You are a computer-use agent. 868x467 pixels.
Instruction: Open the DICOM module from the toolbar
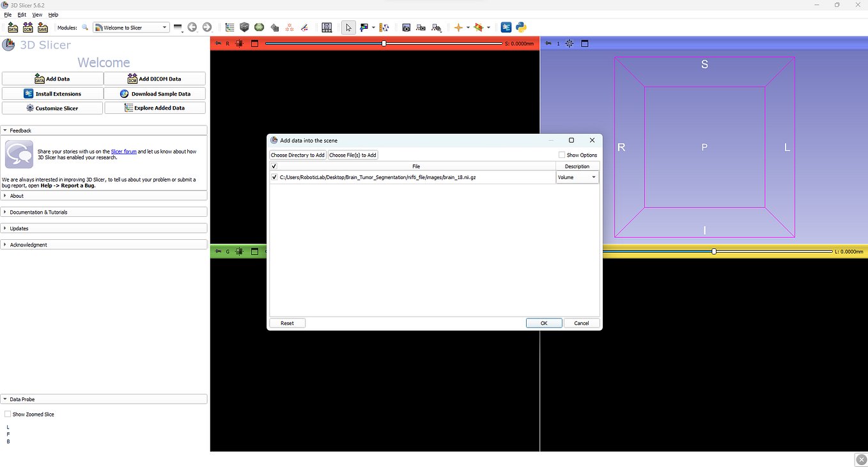pos(27,27)
